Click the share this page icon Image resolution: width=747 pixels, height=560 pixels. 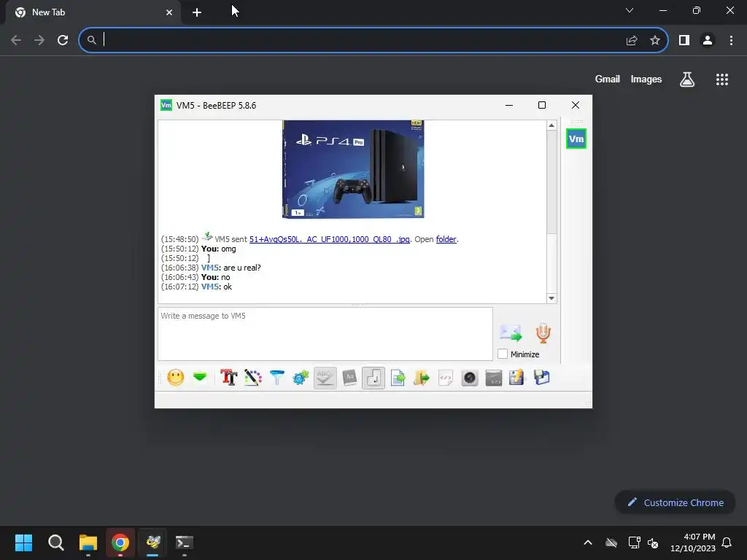pyautogui.click(x=632, y=40)
